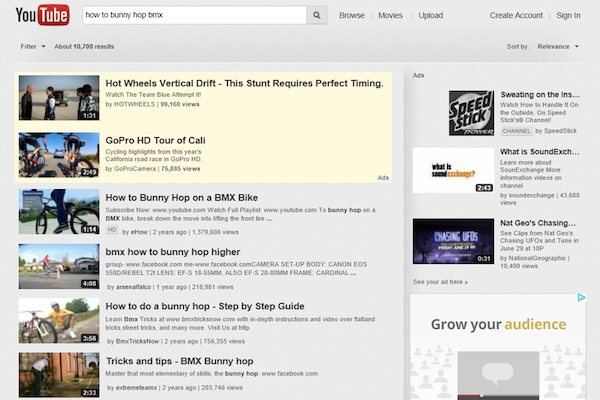Open the Movies menu item

(390, 15)
